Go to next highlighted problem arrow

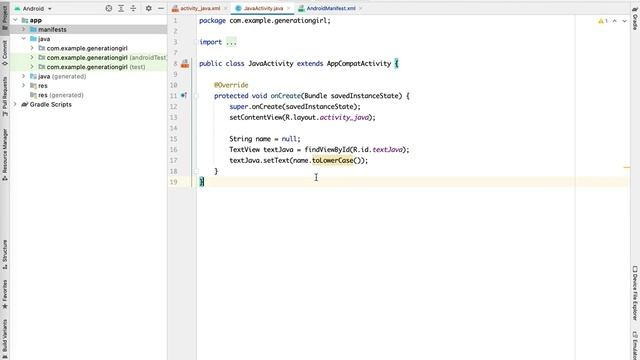coord(624,21)
